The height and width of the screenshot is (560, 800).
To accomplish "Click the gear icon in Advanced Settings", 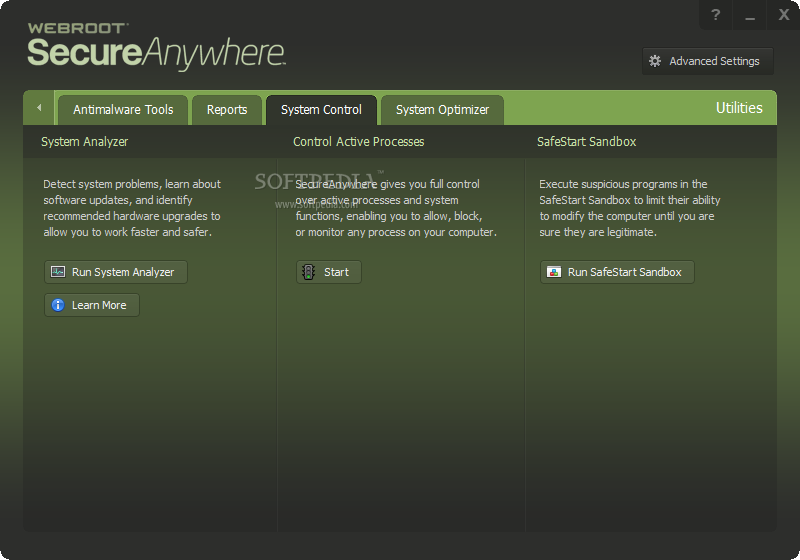I will pos(655,61).
